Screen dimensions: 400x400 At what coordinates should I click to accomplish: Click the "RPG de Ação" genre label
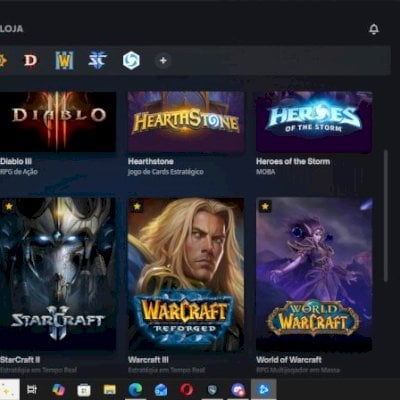[19, 172]
